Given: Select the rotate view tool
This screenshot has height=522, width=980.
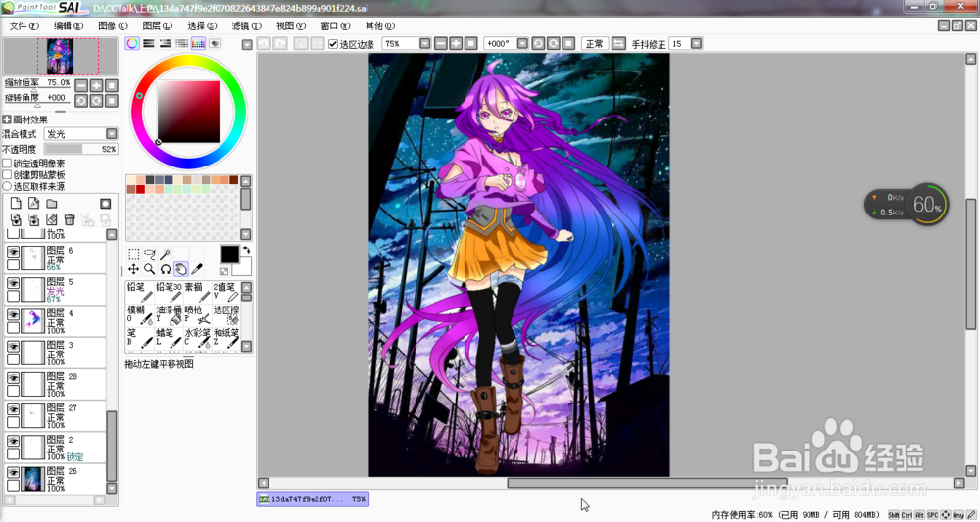Looking at the screenshot, I should pos(165,269).
